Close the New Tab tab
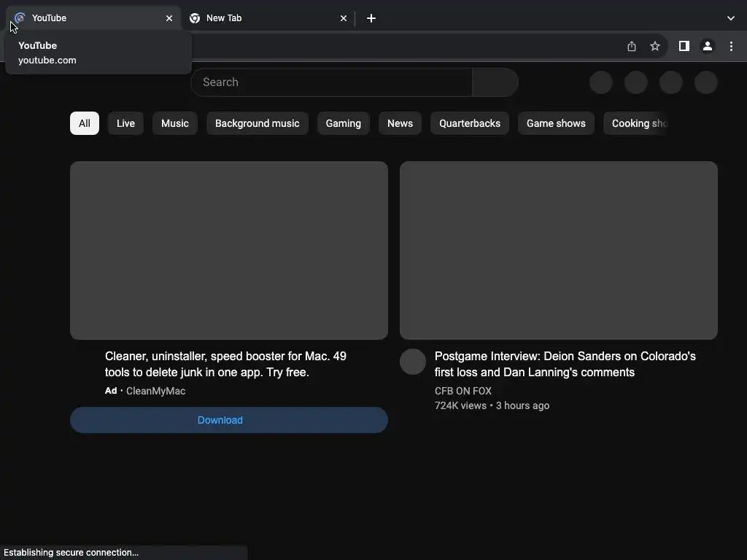 [344, 18]
